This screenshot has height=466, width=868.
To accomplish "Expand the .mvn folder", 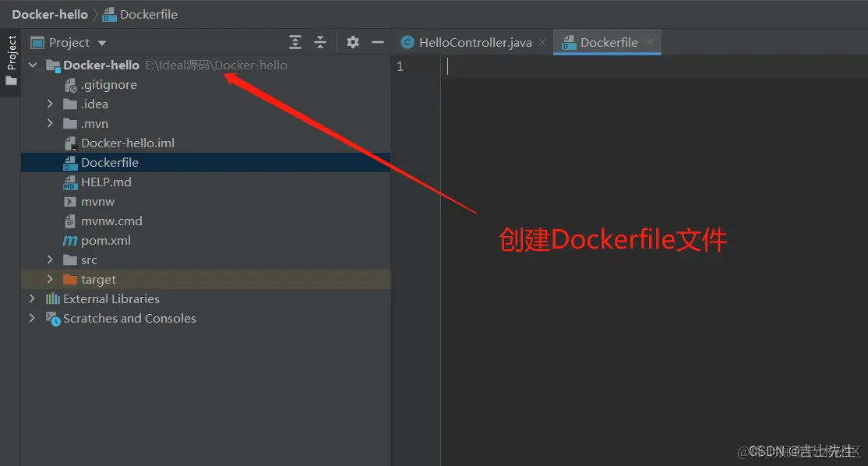I will pos(50,123).
